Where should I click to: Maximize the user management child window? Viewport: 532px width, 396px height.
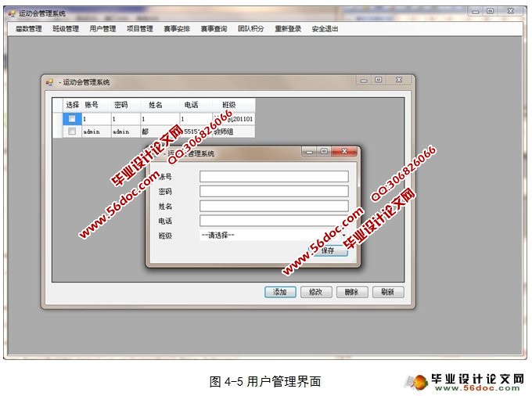(x=378, y=80)
